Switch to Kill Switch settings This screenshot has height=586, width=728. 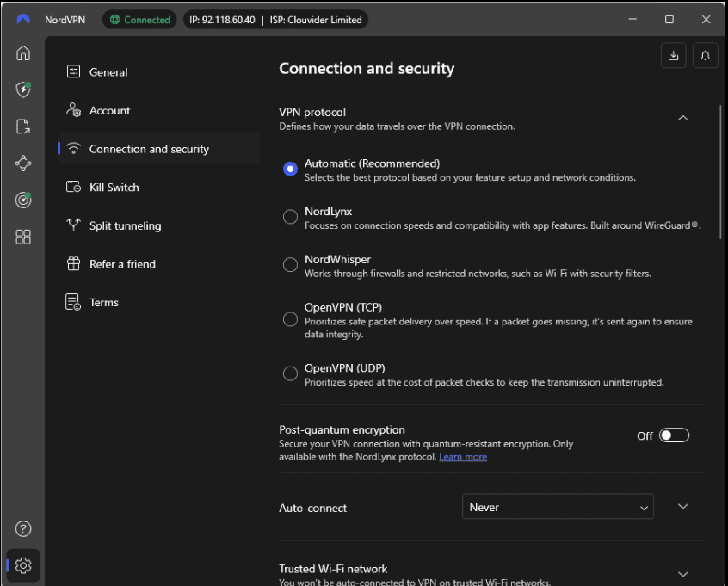point(114,187)
